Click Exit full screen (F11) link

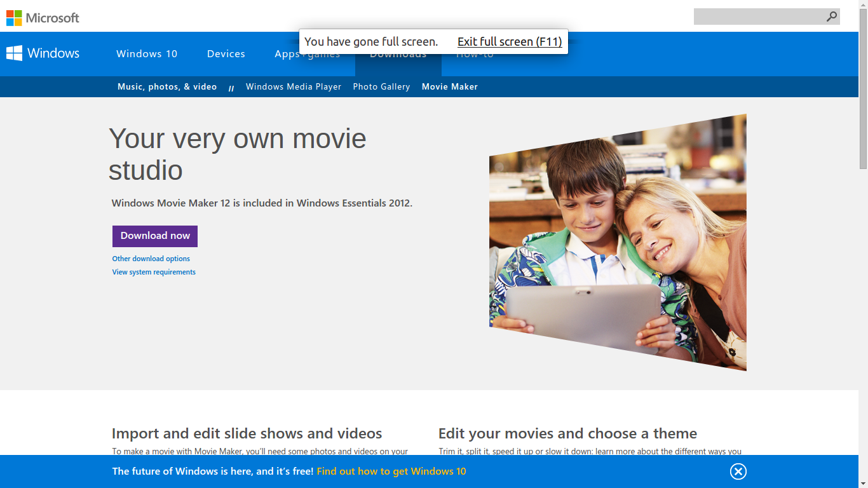pos(510,42)
